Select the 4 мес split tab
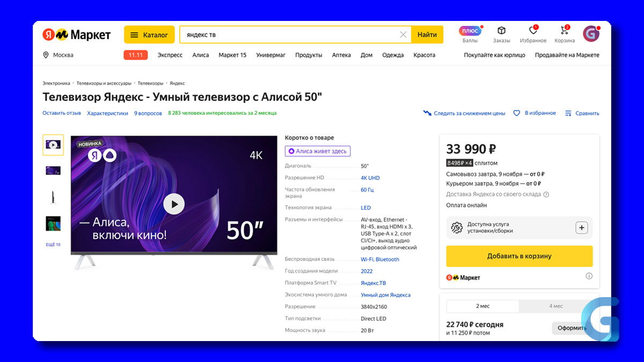The width and height of the screenshot is (644, 362). coord(556,306)
